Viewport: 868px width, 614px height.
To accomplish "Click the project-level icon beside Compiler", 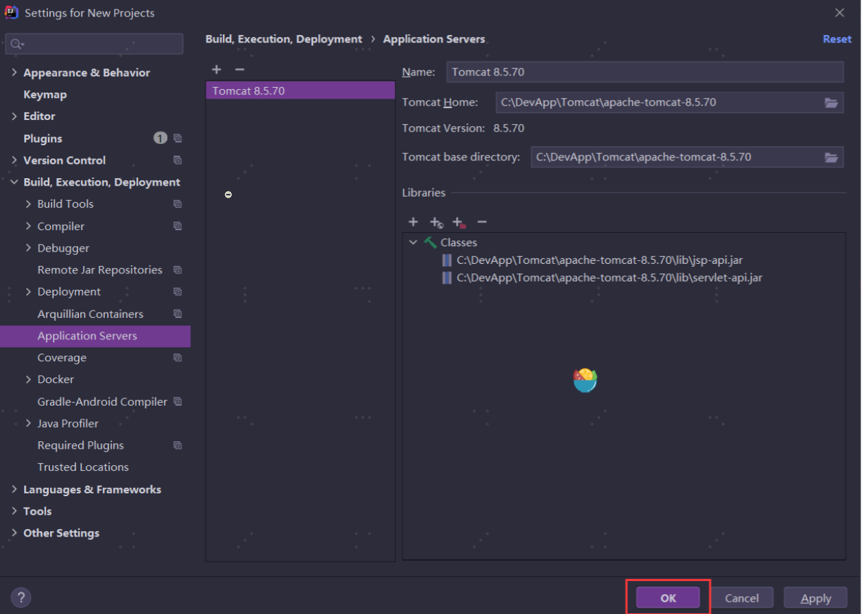I will (x=178, y=226).
